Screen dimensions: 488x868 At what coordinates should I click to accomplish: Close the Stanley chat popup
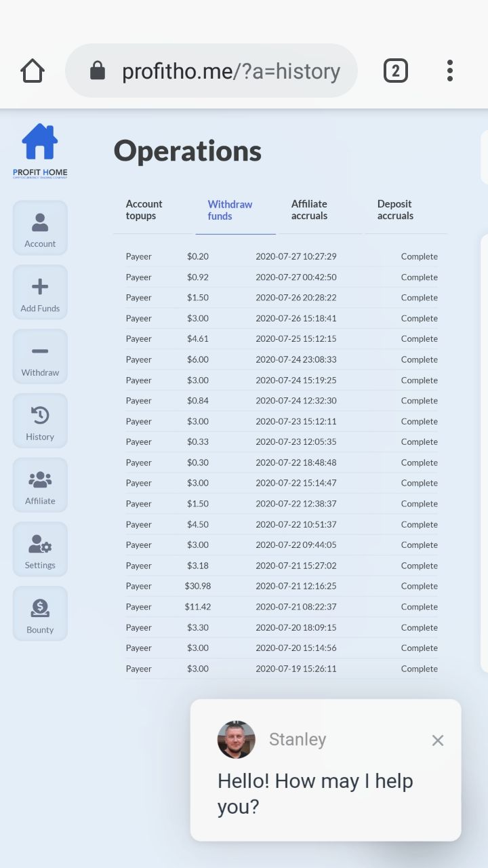tap(438, 741)
